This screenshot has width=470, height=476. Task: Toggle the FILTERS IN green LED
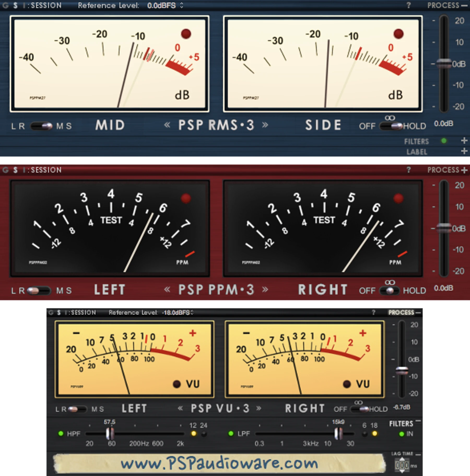pos(402,434)
